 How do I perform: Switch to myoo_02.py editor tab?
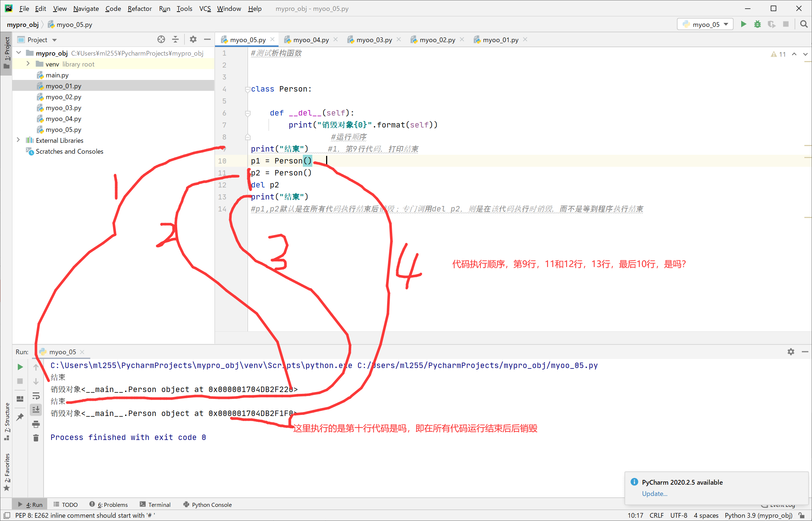pos(437,40)
